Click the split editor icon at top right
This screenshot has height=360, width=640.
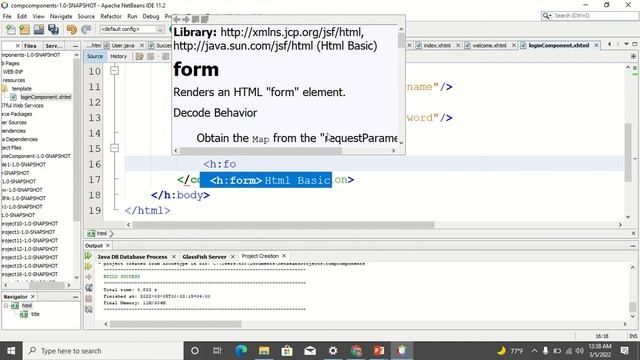(633, 56)
